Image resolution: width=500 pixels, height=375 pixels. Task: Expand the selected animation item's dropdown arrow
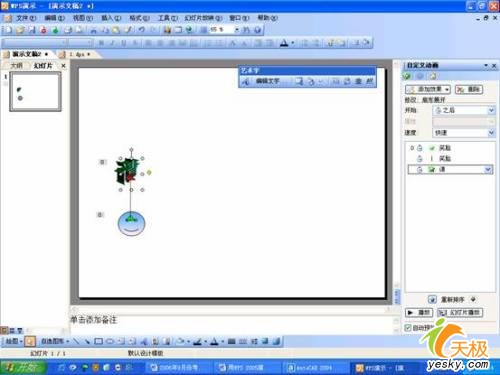[x=488, y=170]
